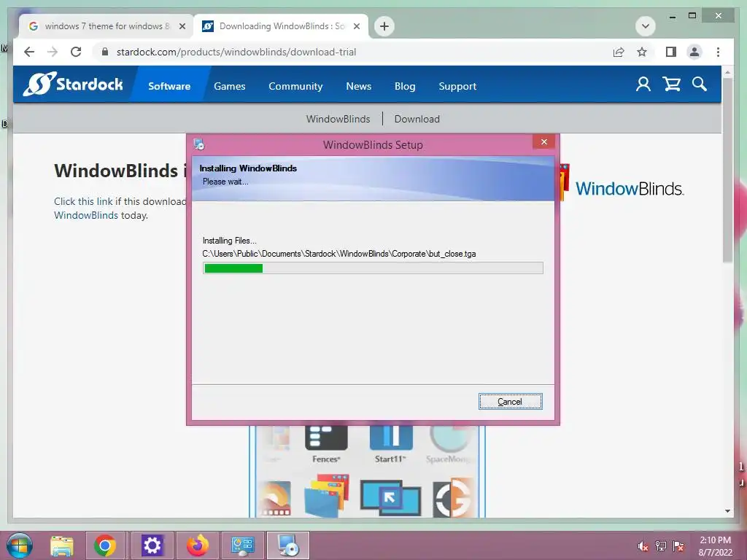Screen dimensions: 747x560
Task: Click the stacked folders app icon
Action: [x=327, y=495]
